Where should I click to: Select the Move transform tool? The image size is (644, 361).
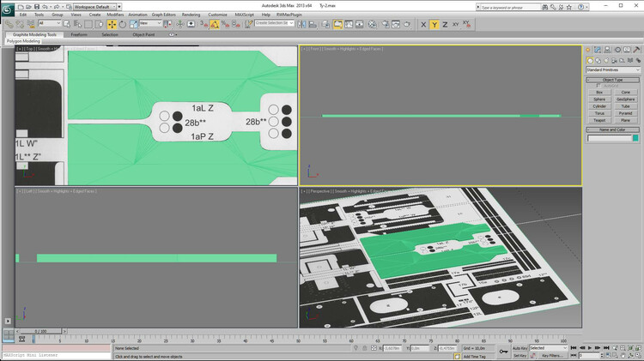point(112,24)
